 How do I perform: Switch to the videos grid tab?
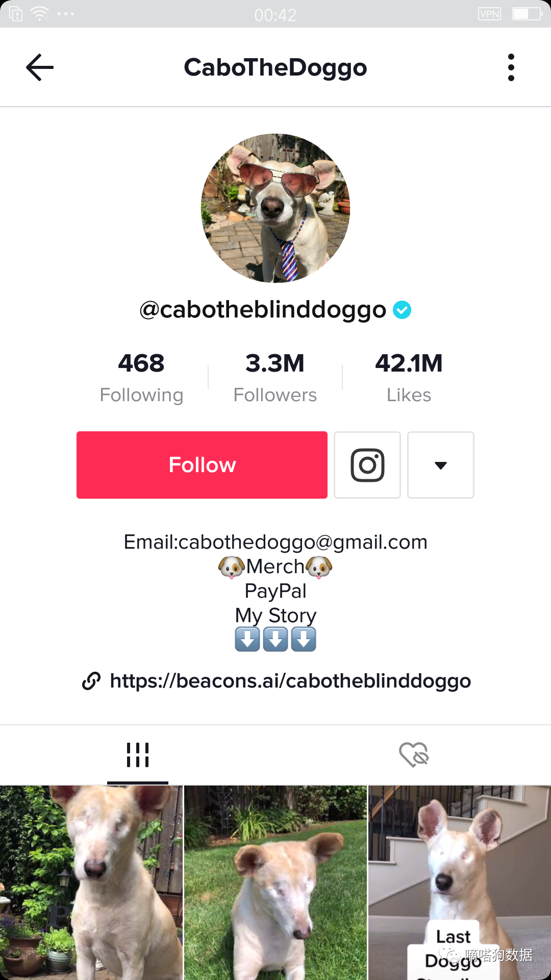tap(138, 755)
